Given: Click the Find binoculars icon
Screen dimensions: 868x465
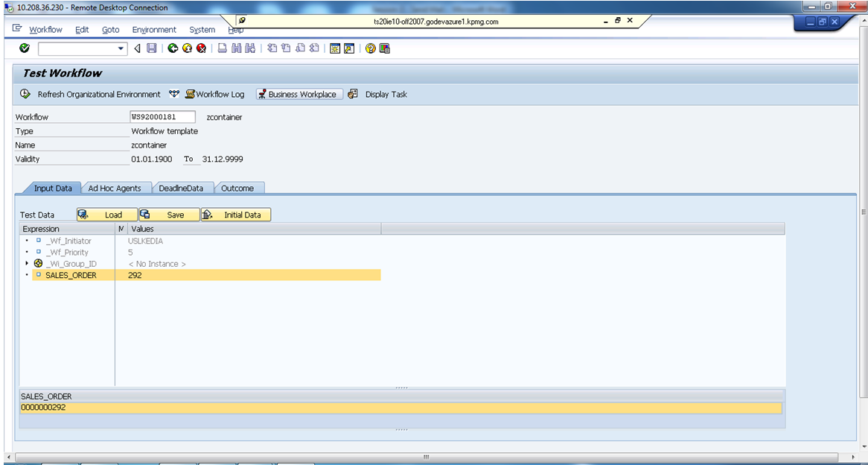Looking at the screenshot, I should (235, 49).
